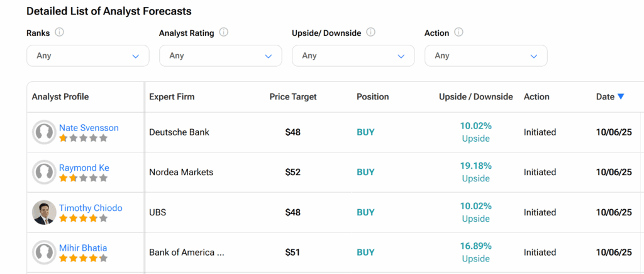Click the 16.89% Upside value

tap(475, 252)
